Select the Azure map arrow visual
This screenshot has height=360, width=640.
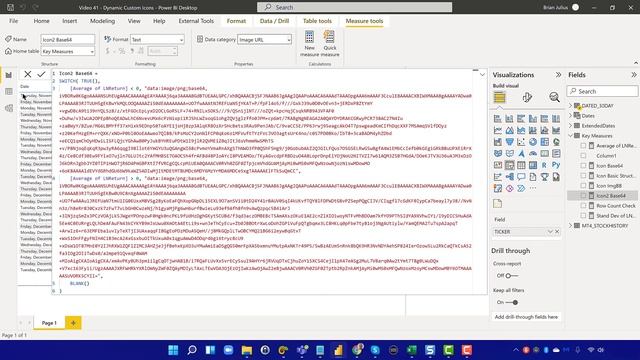pos(521,154)
